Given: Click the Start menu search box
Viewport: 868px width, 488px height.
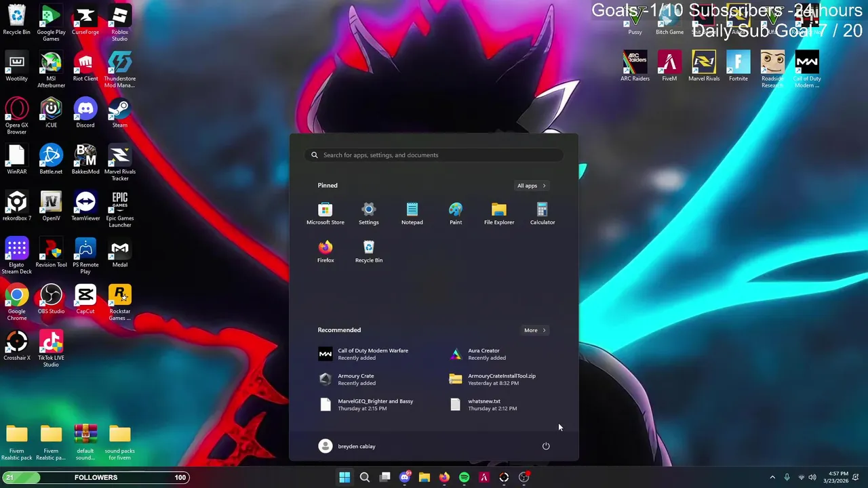Looking at the screenshot, I should point(434,155).
